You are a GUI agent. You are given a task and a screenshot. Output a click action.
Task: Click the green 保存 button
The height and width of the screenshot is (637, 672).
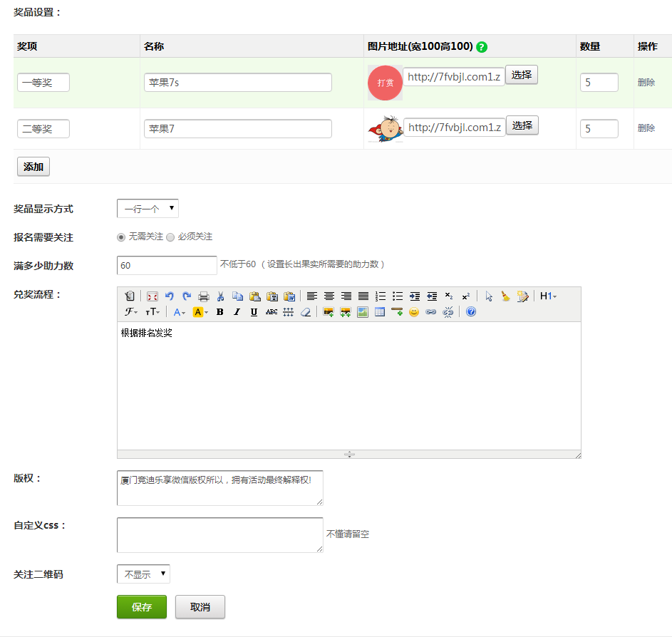point(142,607)
